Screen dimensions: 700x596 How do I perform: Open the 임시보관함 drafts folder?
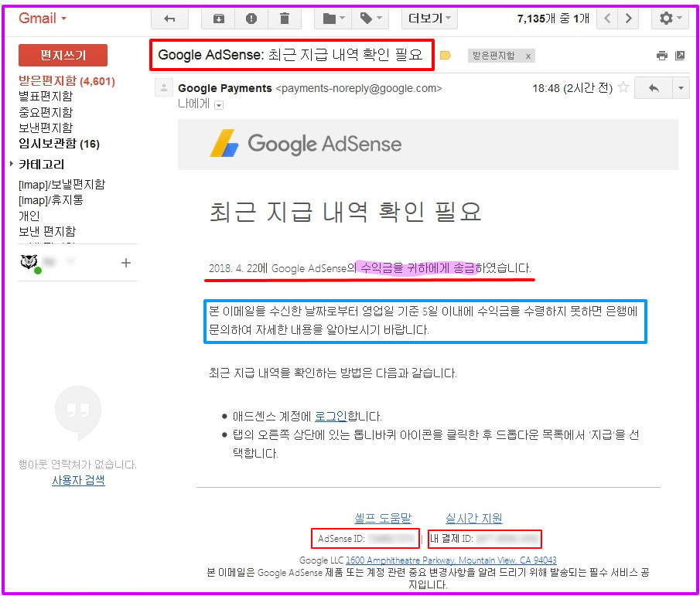[47, 144]
